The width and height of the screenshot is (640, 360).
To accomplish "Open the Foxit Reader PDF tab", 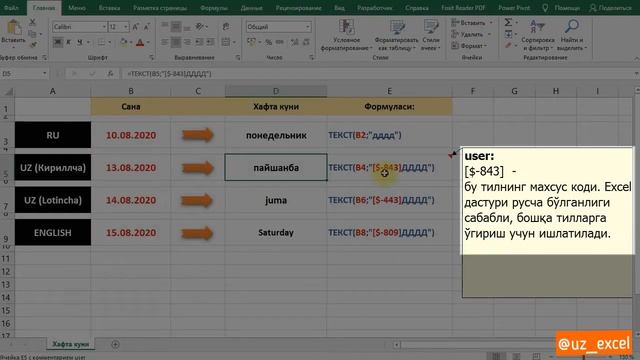I will (x=463, y=8).
